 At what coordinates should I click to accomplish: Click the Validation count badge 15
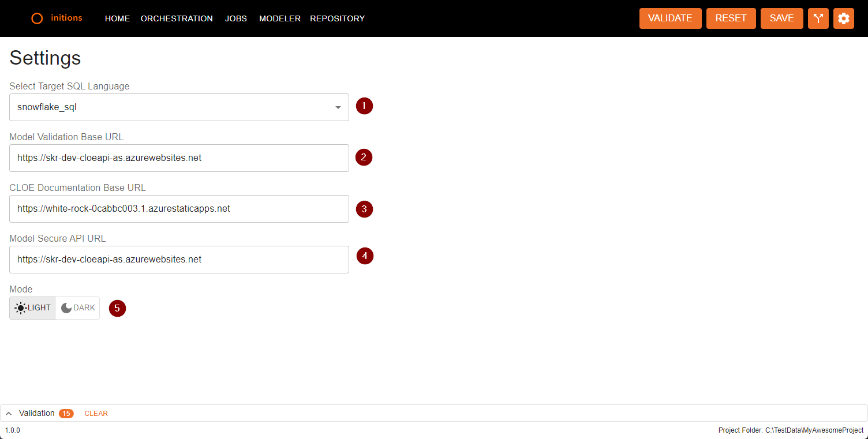coord(66,414)
